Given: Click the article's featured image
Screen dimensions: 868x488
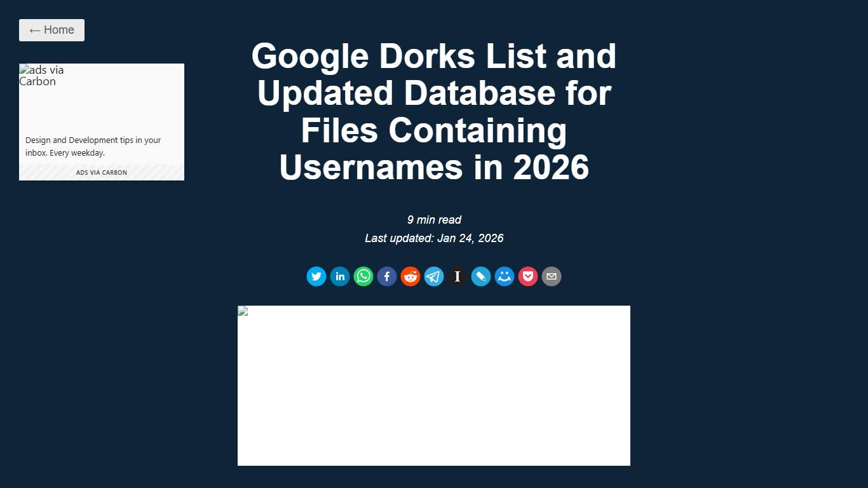Looking at the screenshot, I should (433, 385).
